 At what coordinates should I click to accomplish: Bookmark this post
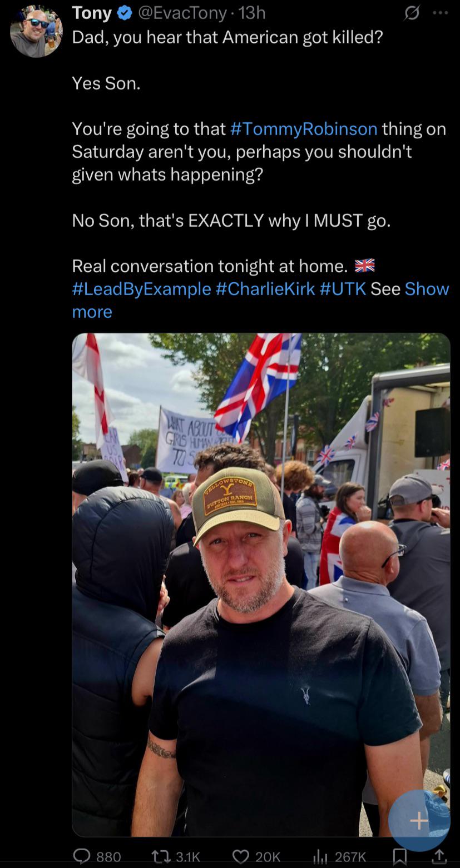coord(399,856)
